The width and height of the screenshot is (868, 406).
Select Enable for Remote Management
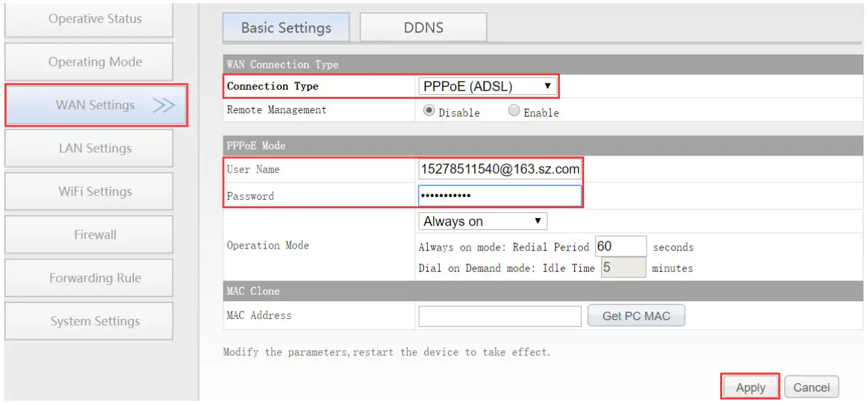[514, 111]
